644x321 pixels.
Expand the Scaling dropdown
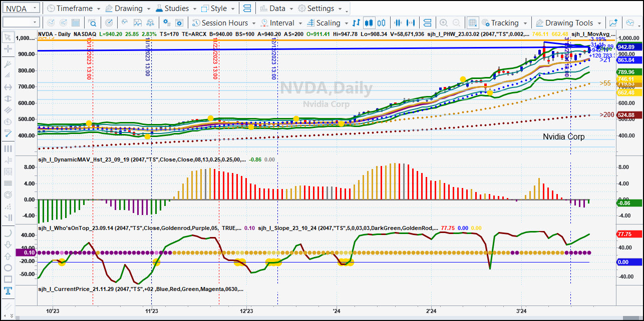(x=346, y=23)
